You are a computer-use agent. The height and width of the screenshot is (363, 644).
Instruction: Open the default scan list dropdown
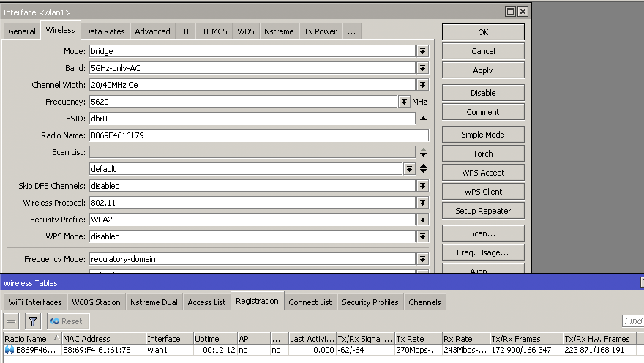click(x=409, y=169)
